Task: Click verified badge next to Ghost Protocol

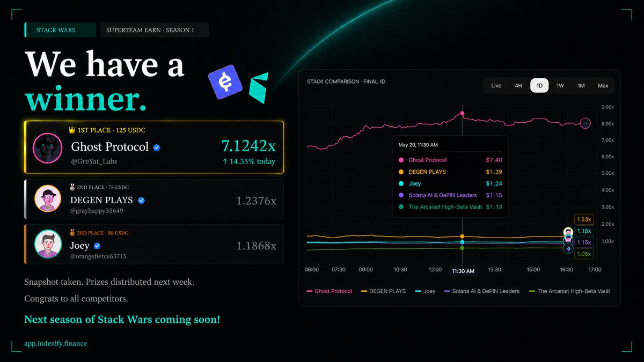Action: (x=156, y=147)
